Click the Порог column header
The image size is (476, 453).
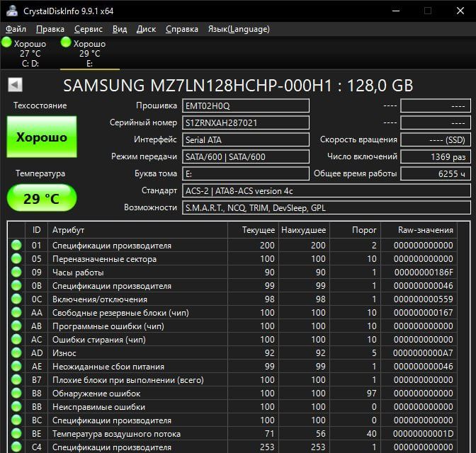pyautogui.click(x=355, y=230)
